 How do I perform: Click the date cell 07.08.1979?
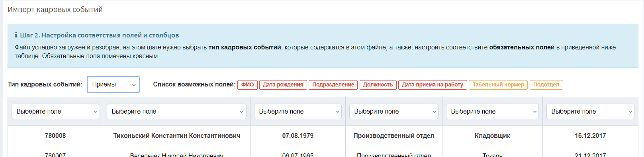click(298, 136)
